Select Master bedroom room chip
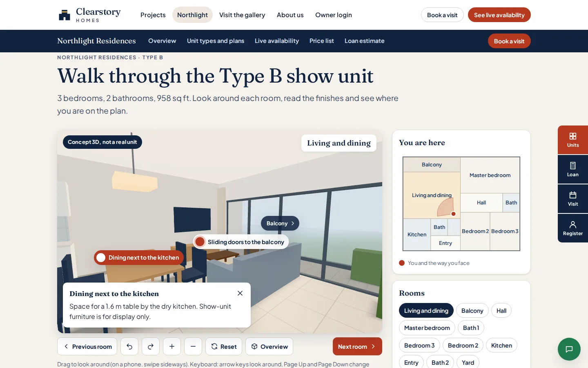Viewport: 588px width, 368px height. point(427,328)
